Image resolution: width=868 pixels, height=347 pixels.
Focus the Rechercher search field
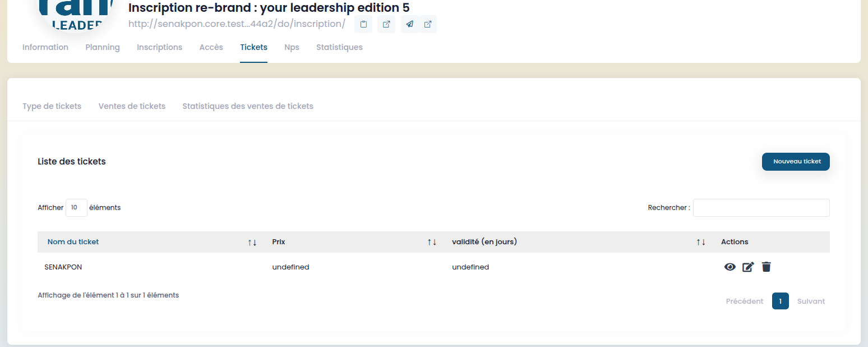(761, 208)
